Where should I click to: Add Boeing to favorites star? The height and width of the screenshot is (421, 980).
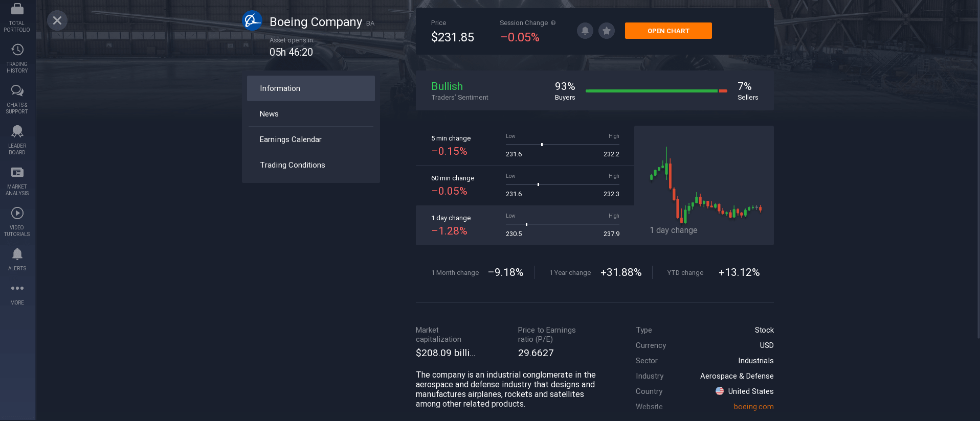[x=607, y=31]
